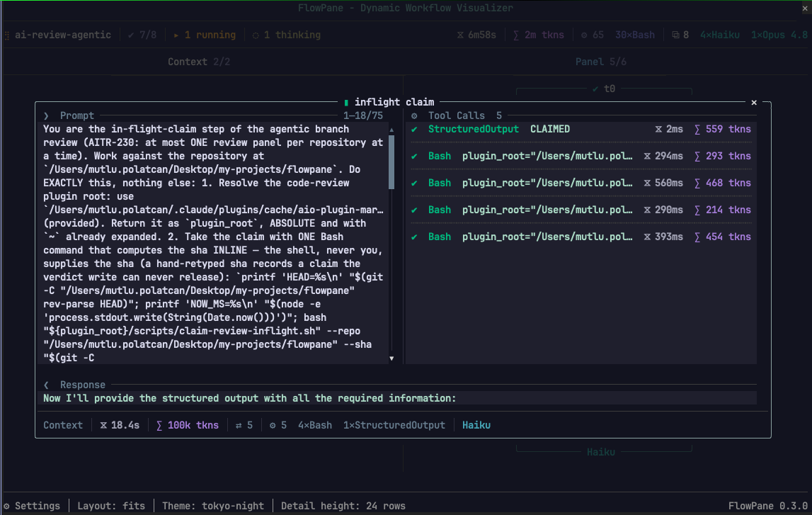Viewport: 812px width, 515px height.
Task: Click checkmark of 214 tkns Bash row
Action: 414,210
